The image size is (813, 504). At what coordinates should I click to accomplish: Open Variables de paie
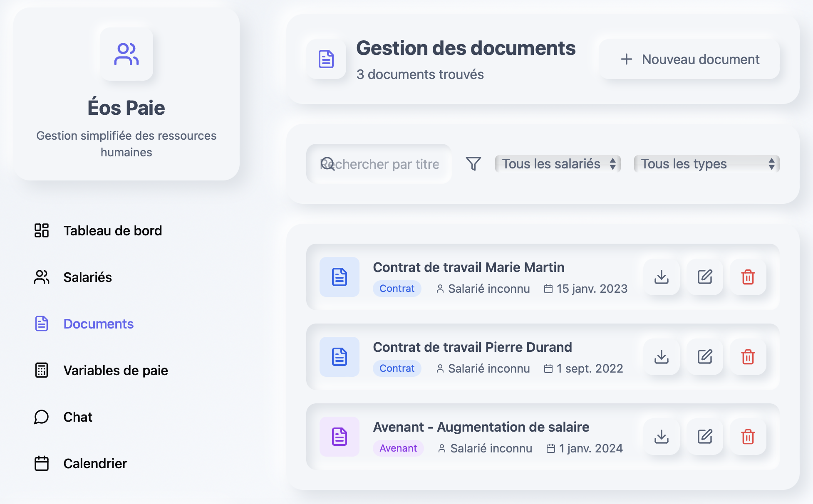(116, 370)
